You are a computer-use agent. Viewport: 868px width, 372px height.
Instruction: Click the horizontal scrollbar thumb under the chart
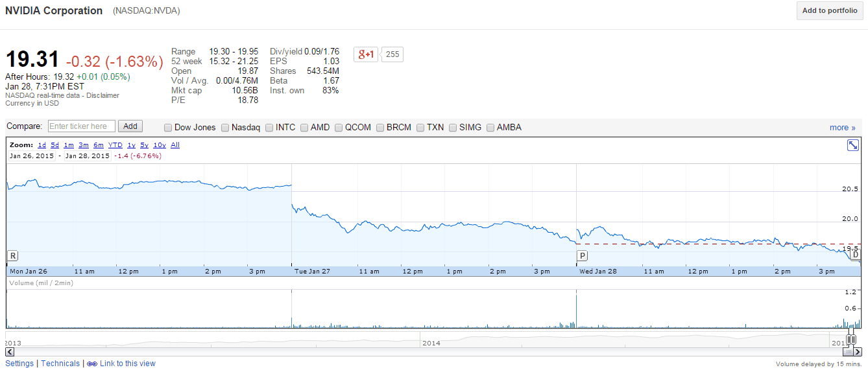point(847,351)
